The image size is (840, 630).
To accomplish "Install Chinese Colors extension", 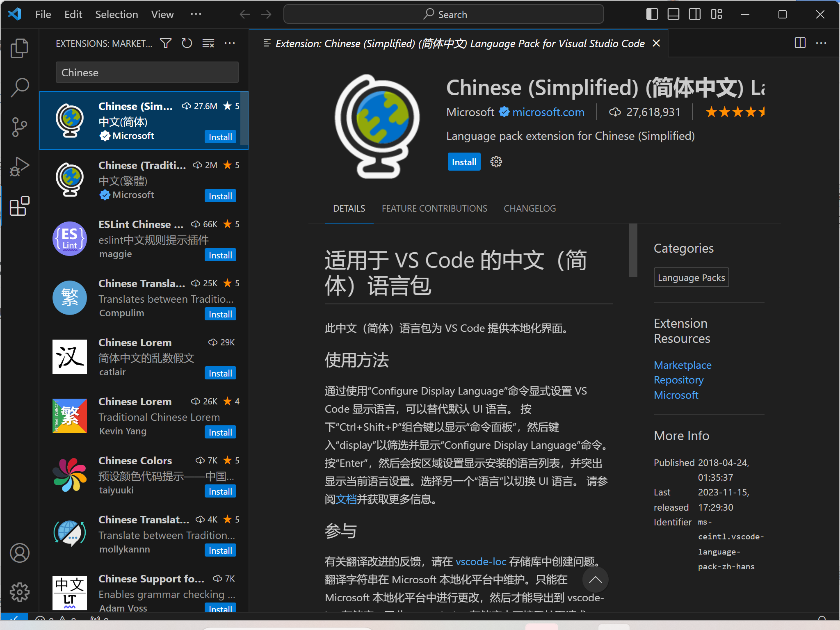I will click(220, 491).
